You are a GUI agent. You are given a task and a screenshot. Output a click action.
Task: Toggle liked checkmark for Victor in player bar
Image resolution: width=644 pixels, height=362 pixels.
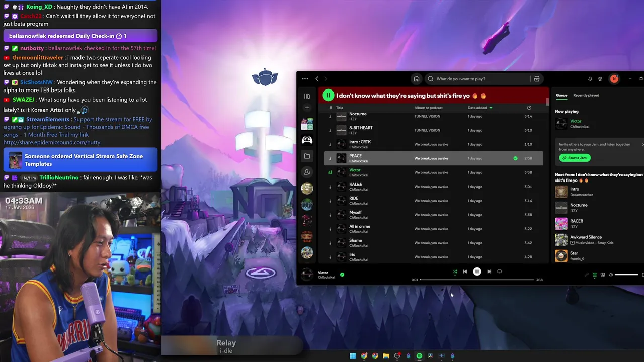(x=342, y=275)
